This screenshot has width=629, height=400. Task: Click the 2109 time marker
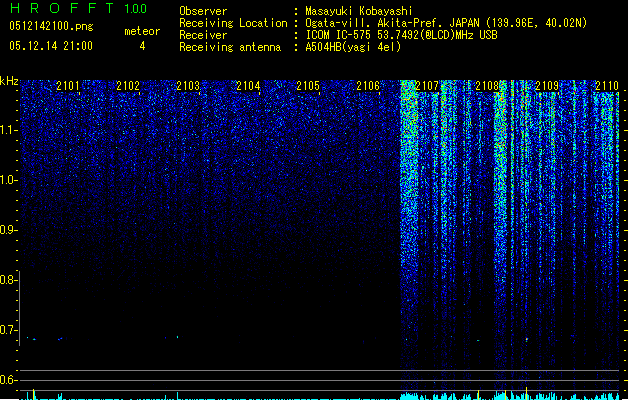pos(547,85)
